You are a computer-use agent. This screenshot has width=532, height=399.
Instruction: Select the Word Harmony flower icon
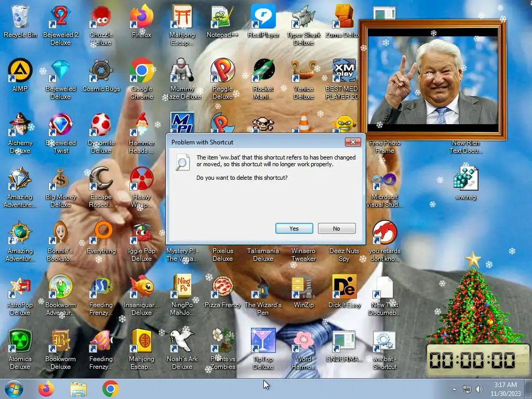[303, 349]
